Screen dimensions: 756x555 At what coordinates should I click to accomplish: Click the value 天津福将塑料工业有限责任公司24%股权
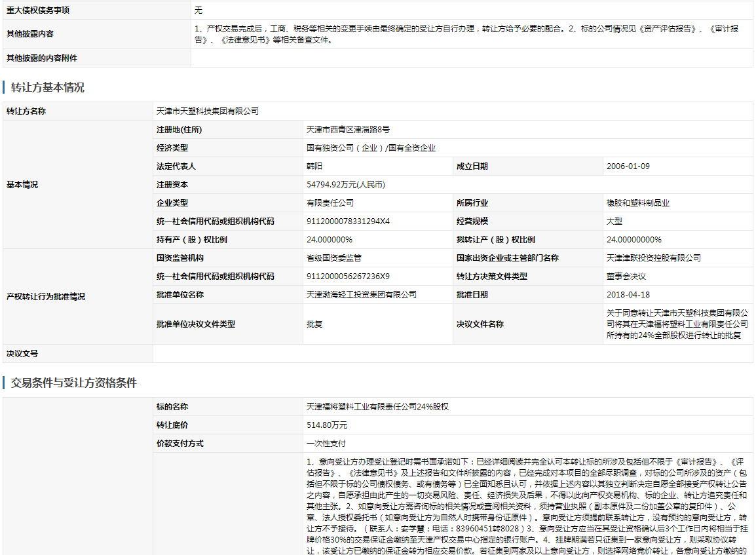(377, 406)
